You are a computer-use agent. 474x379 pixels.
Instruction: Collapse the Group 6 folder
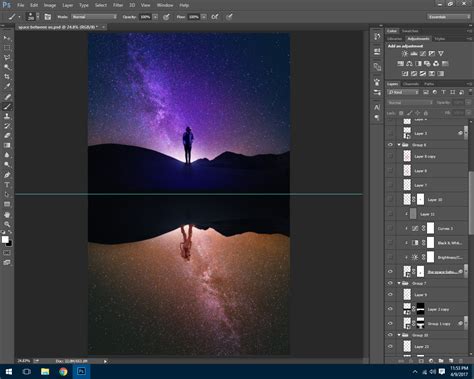[x=399, y=145]
